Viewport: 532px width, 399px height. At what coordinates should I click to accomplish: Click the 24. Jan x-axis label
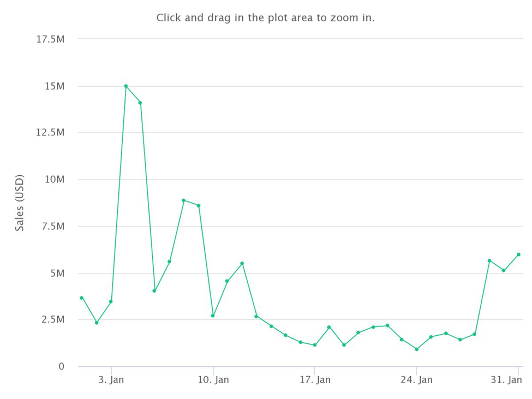[x=416, y=380]
